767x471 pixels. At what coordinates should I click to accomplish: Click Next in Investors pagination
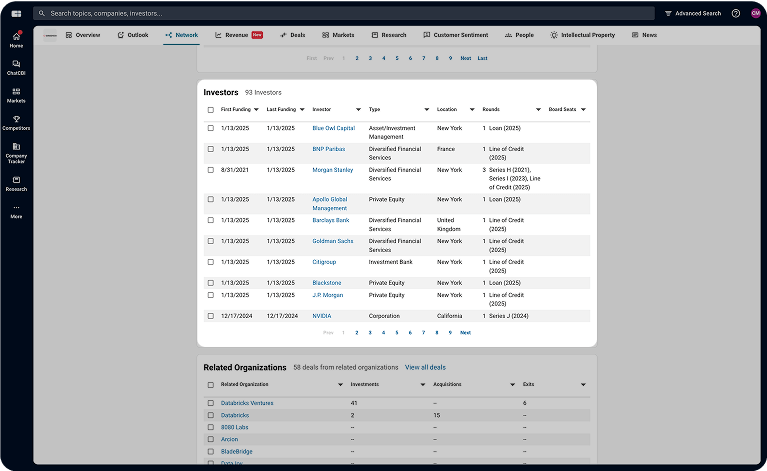[x=465, y=332]
